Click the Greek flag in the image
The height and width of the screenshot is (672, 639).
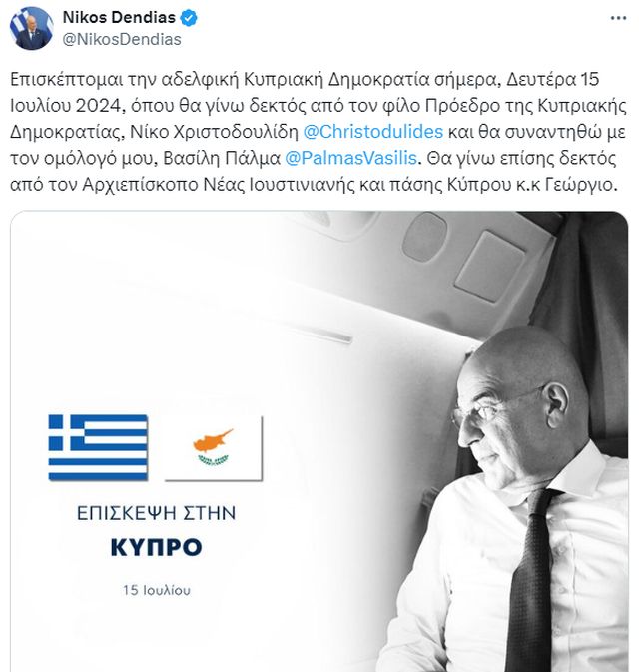pyautogui.click(x=98, y=447)
